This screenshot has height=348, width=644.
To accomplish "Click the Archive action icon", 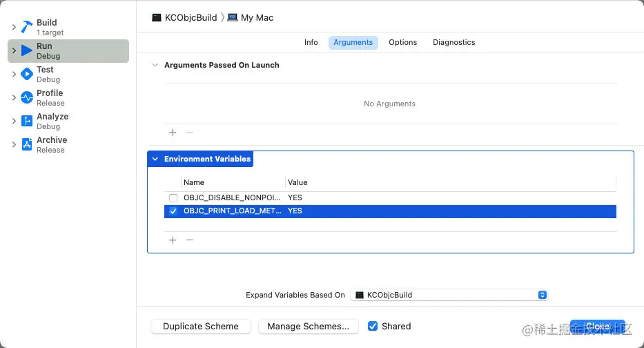I will tap(27, 144).
